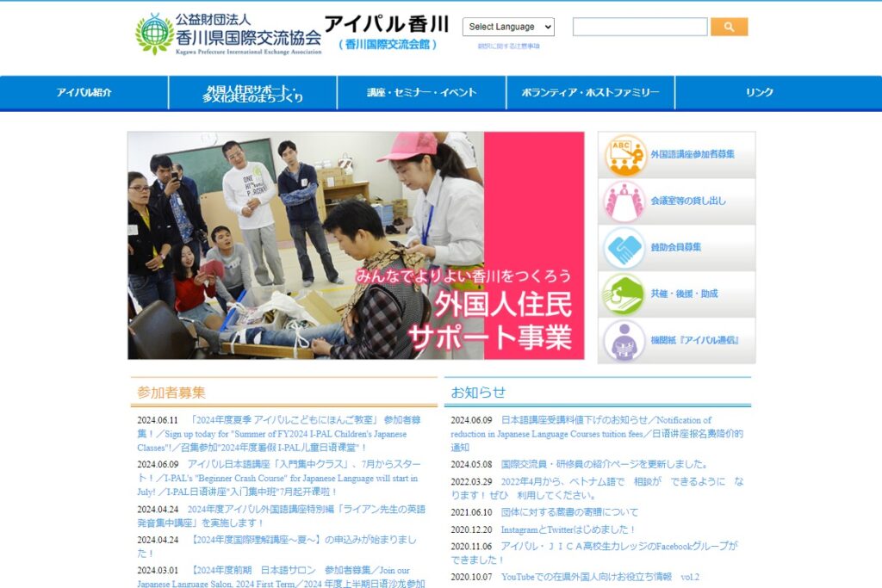
Task: Open the purple I-PAL newsletter icon
Action: (624, 341)
